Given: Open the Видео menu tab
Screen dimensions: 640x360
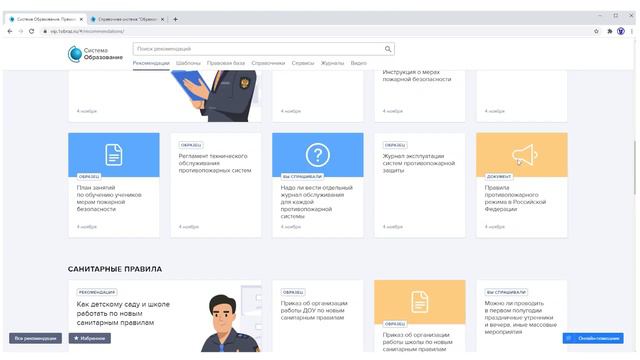Looking at the screenshot, I should tap(358, 63).
